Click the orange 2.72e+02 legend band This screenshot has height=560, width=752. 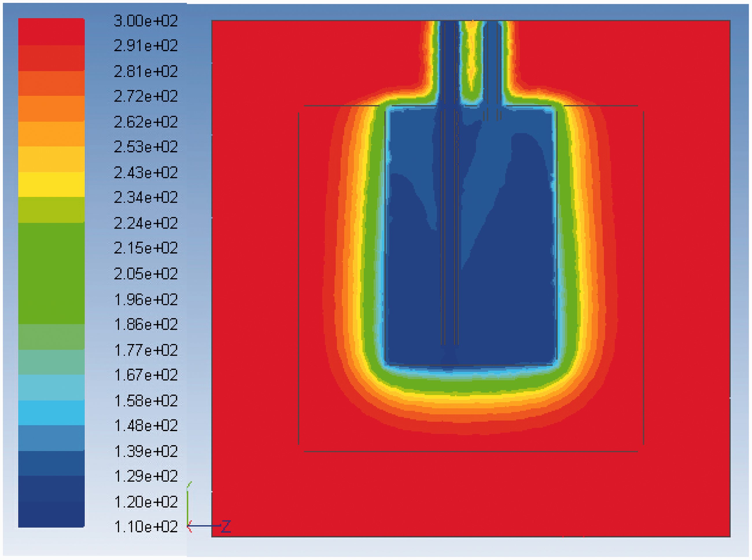coord(51,108)
